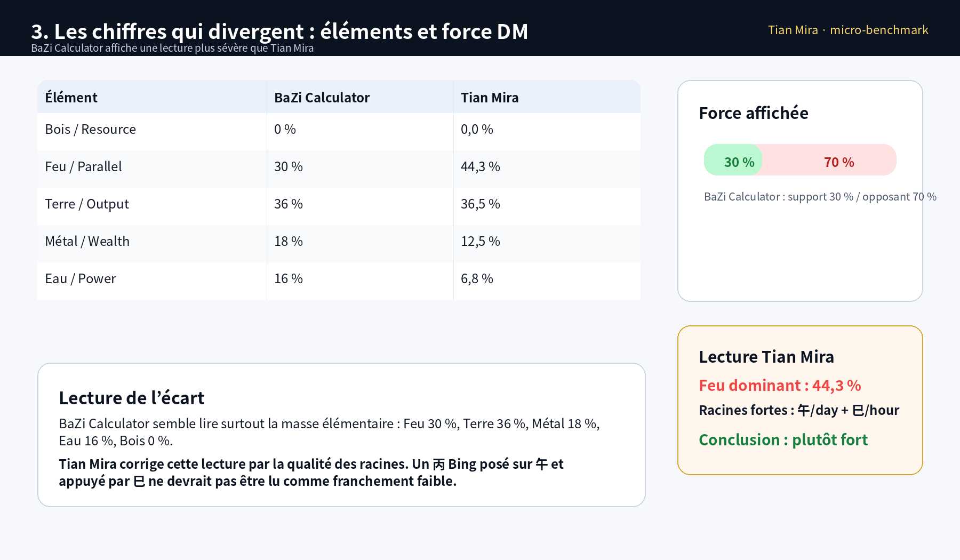
Task: Click the green 30 % support bar segment
Action: point(733,160)
